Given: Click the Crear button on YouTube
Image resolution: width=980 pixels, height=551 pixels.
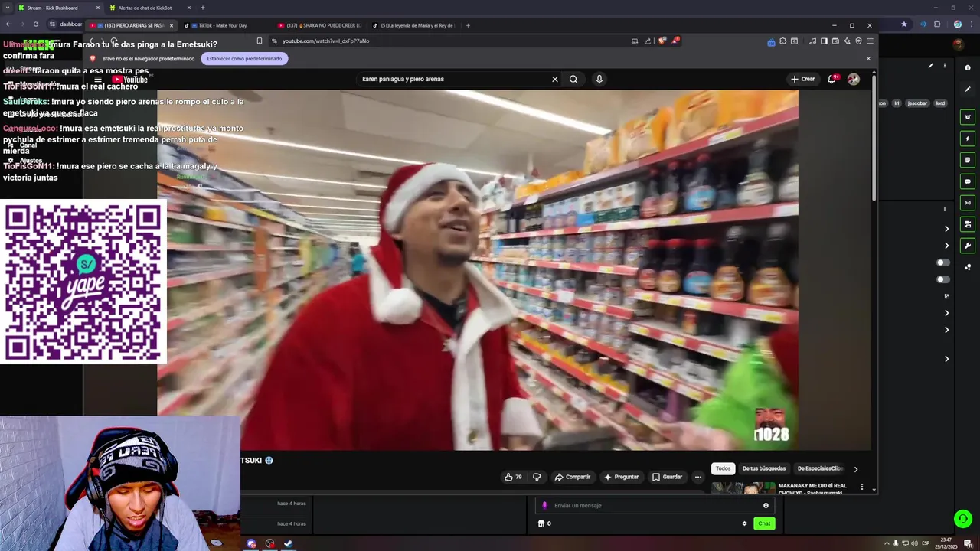Looking at the screenshot, I should pyautogui.click(x=802, y=79).
